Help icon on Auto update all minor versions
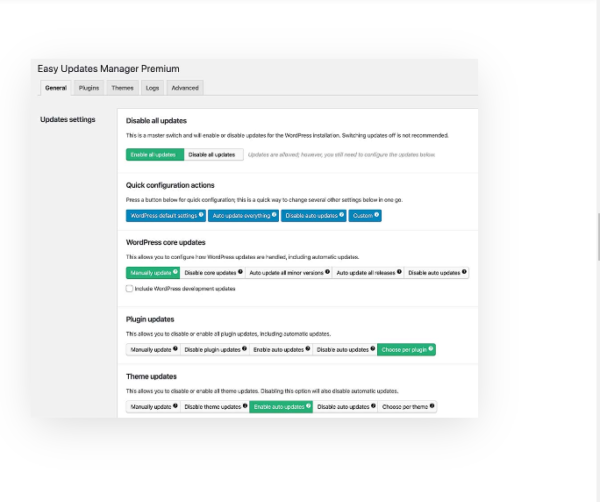The height and width of the screenshot is (502, 600). 327,272
